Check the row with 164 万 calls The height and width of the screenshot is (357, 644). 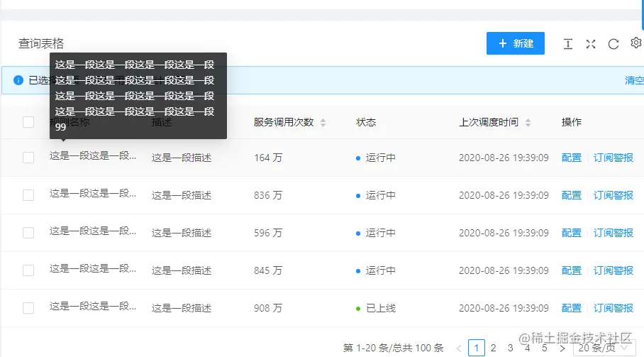pyautogui.click(x=28, y=158)
